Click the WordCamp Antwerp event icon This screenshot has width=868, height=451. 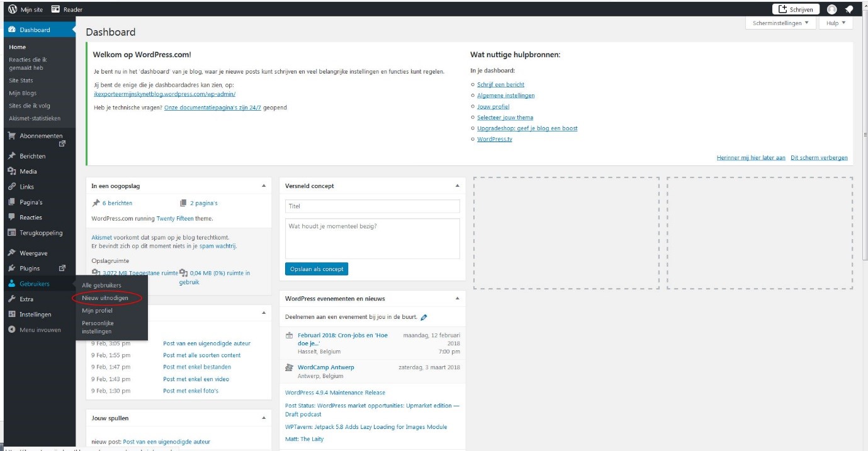[289, 367]
